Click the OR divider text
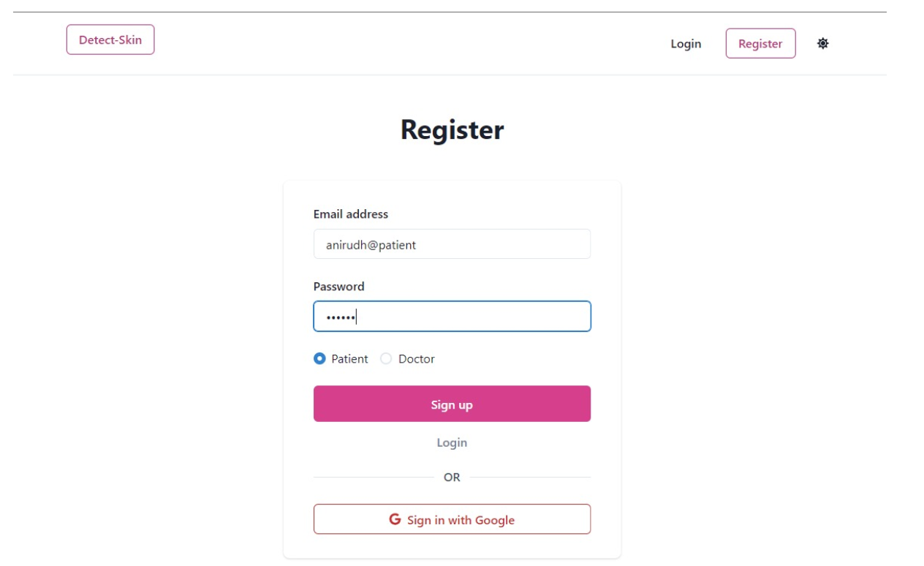The height and width of the screenshot is (566, 924). pyautogui.click(x=452, y=476)
